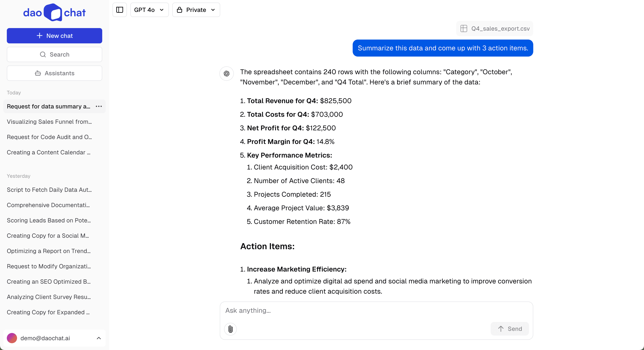Click the lock icon in the Private selector
Screen dimensions: 644x350
click(x=180, y=10)
